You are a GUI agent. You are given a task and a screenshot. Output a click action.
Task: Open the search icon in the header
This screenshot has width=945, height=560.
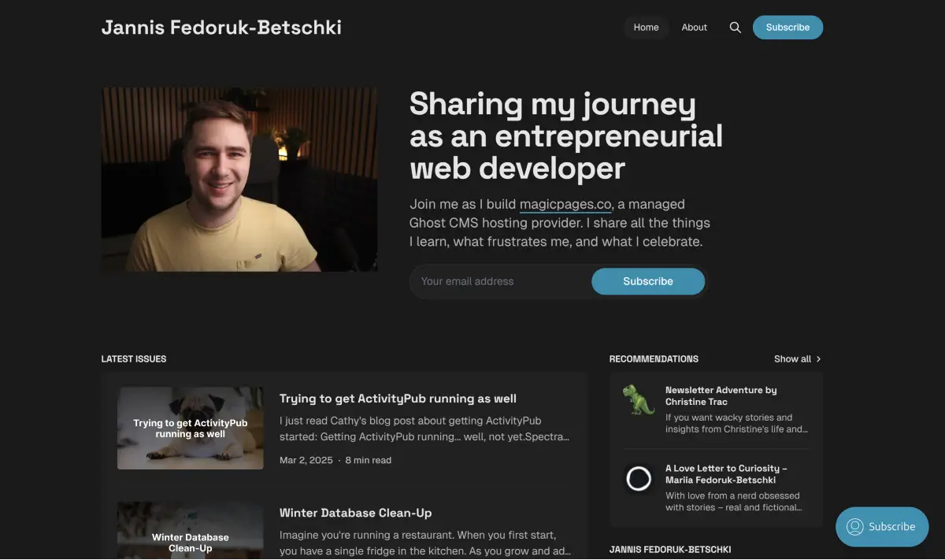pyautogui.click(x=735, y=27)
